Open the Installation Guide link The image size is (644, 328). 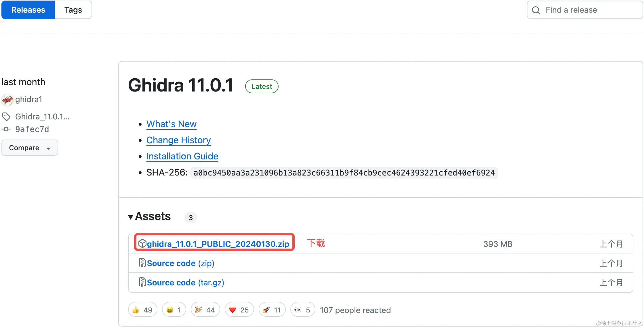click(182, 156)
